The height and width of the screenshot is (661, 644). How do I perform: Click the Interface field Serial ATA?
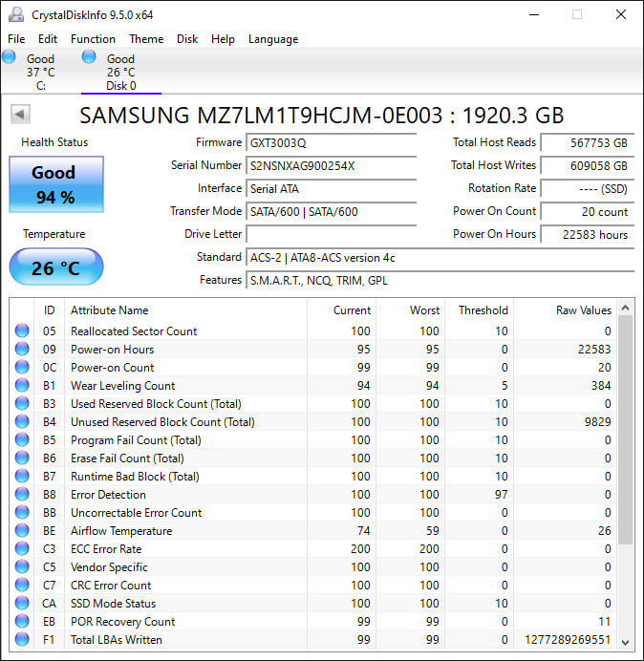[332, 188]
